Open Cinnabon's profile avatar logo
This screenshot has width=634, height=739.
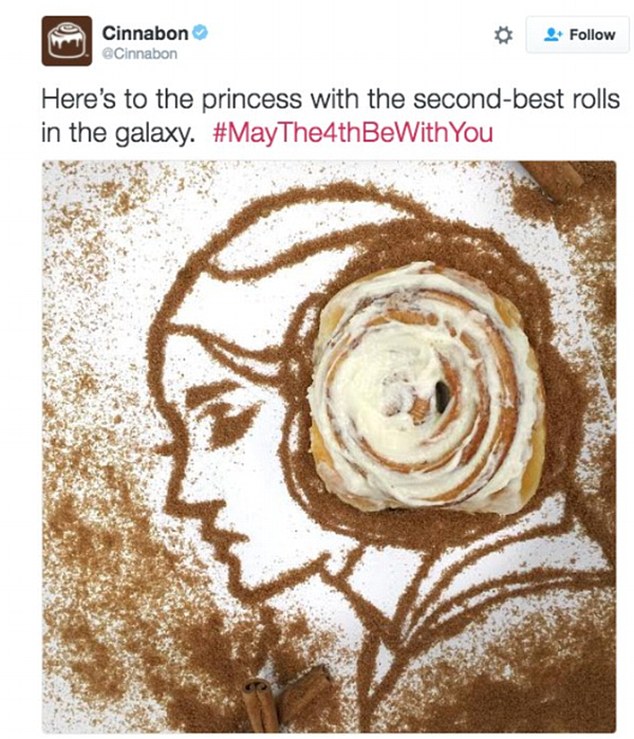(x=66, y=41)
